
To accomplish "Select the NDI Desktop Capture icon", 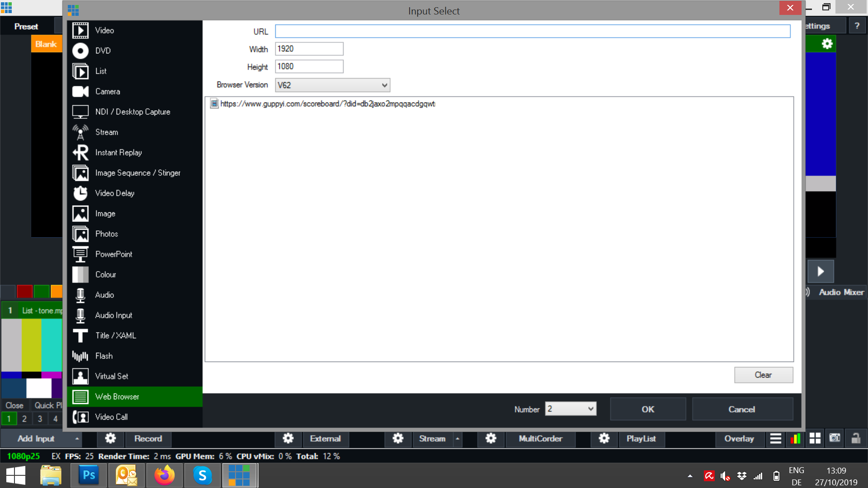I will tap(80, 112).
